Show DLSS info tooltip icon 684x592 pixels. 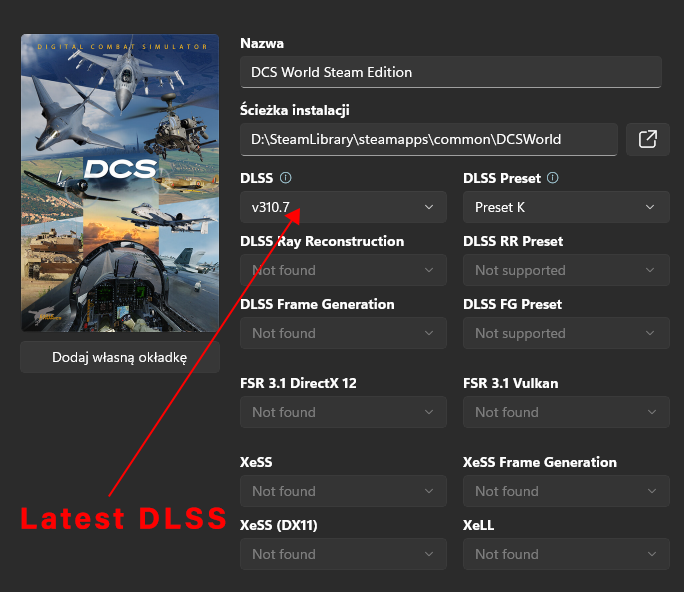click(x=286, y=178)
